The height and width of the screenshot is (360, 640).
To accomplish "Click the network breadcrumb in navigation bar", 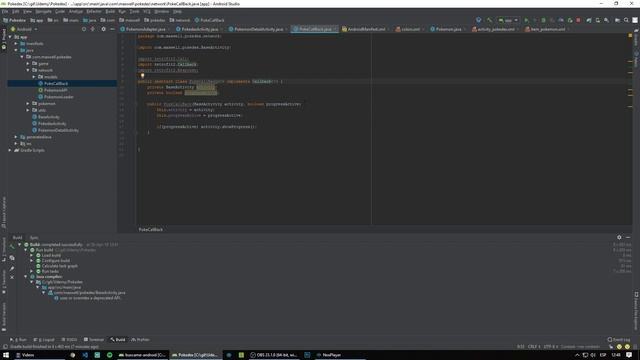I will 180,20.
